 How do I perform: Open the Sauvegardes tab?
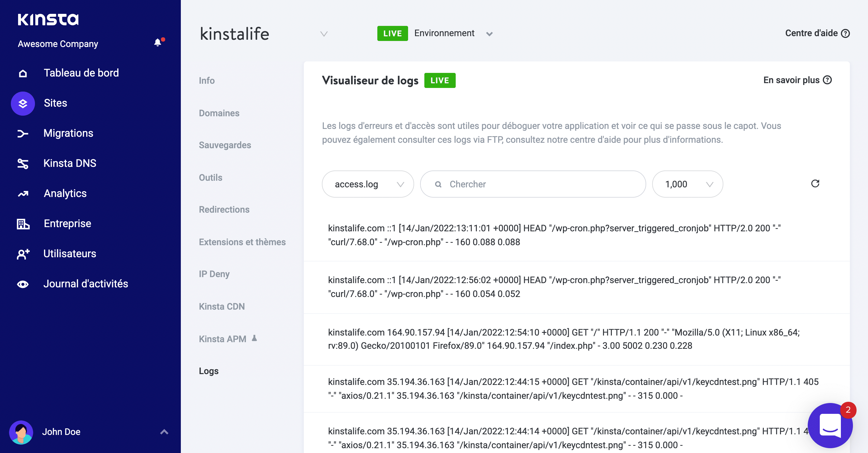225,145
